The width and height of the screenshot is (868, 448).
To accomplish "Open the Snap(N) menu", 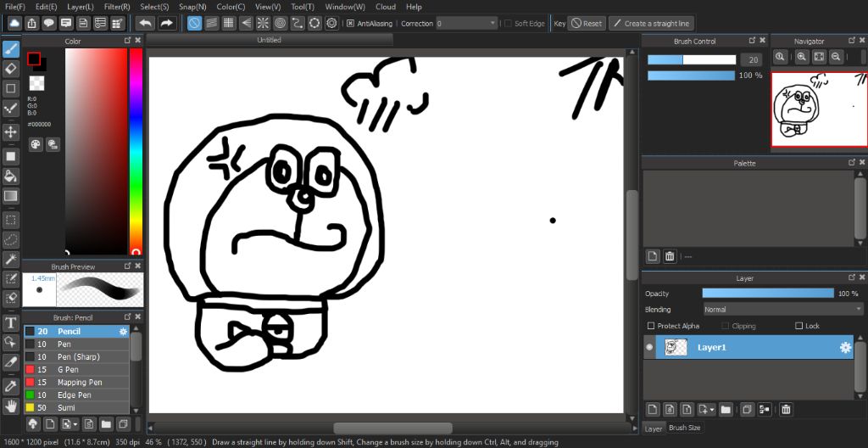I will [x=192, y=7].
